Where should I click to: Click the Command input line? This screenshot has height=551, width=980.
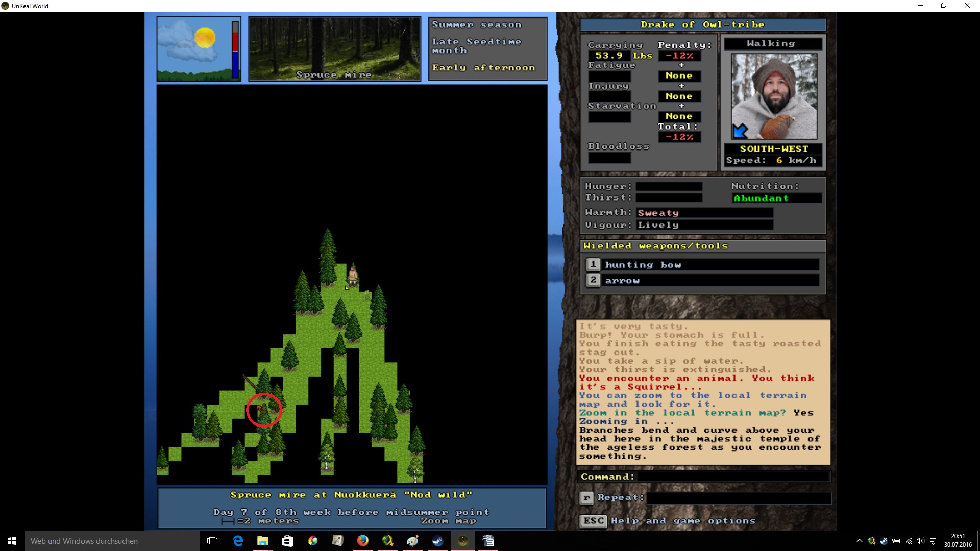[734, 477]
